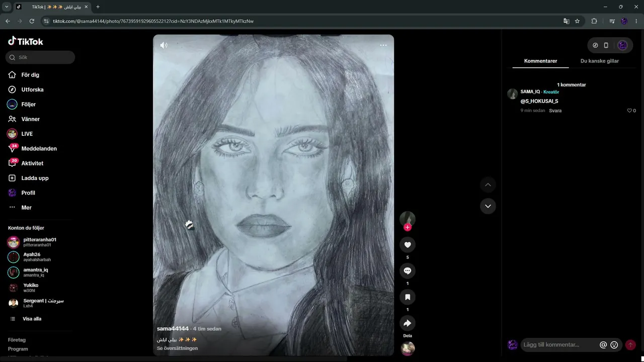This screenshot has height=362, width=644.
Task: Click Ladda upp to upload
Action: (35, 178)
